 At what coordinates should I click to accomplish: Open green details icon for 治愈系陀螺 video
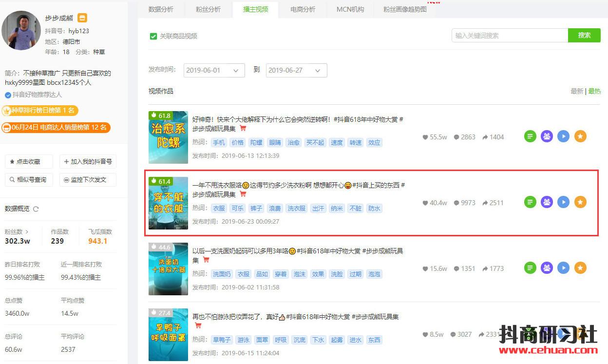tap(530, 136)
